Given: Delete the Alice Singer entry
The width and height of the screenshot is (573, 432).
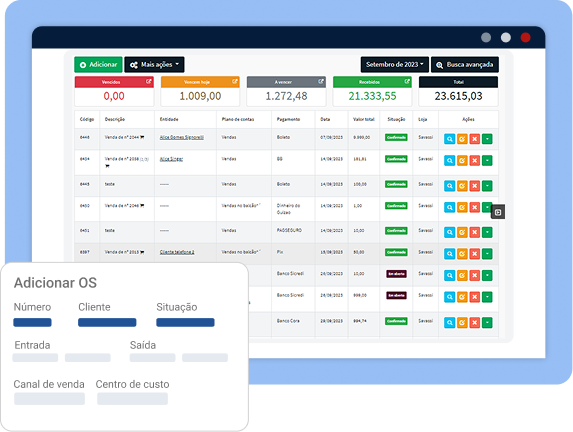Looking at the screenshot, I should pyautogui.click(x=475, y=160).
